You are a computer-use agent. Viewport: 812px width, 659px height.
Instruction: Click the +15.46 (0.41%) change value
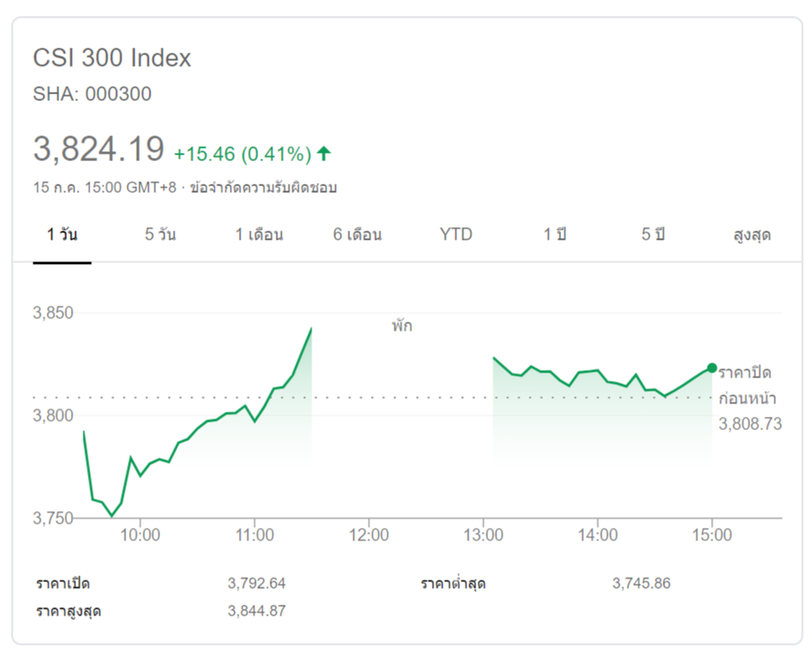[x=242, y=155]
